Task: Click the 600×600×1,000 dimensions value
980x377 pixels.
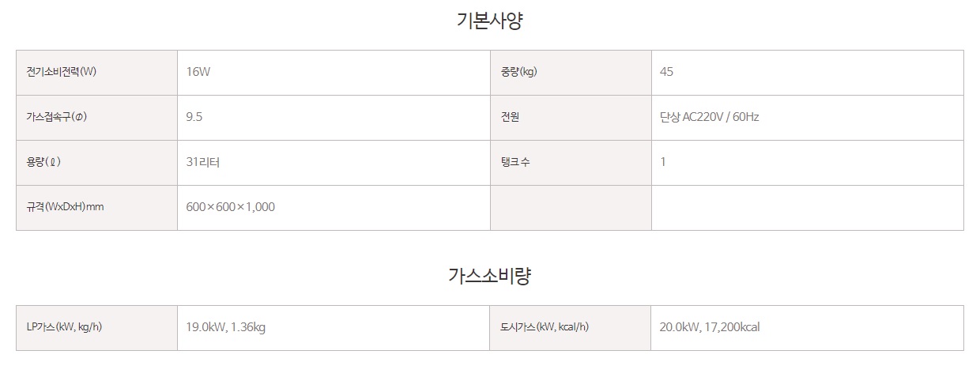Action: [231, 207]
